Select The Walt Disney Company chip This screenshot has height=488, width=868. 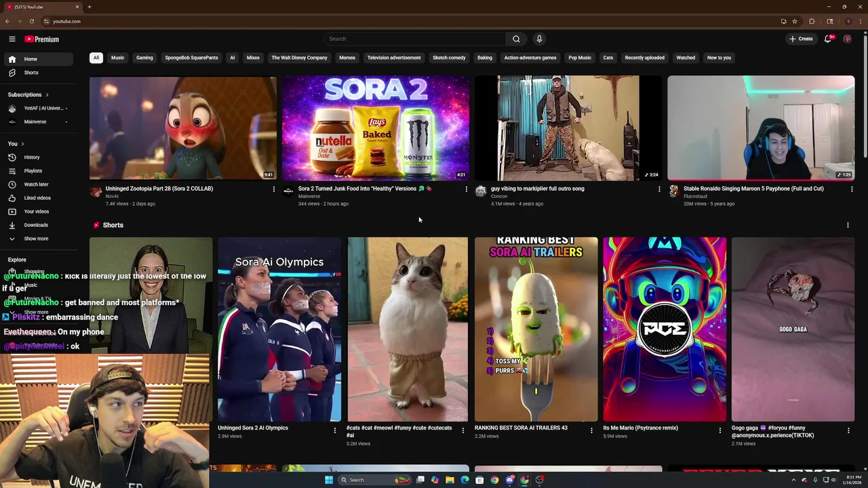tap(299, 58)
